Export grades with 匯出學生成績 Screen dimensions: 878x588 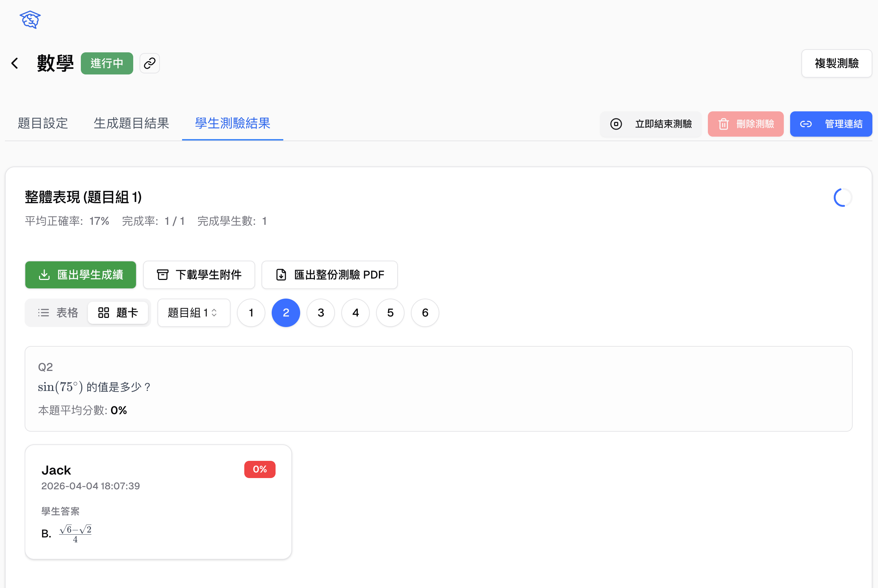(81, 275)
